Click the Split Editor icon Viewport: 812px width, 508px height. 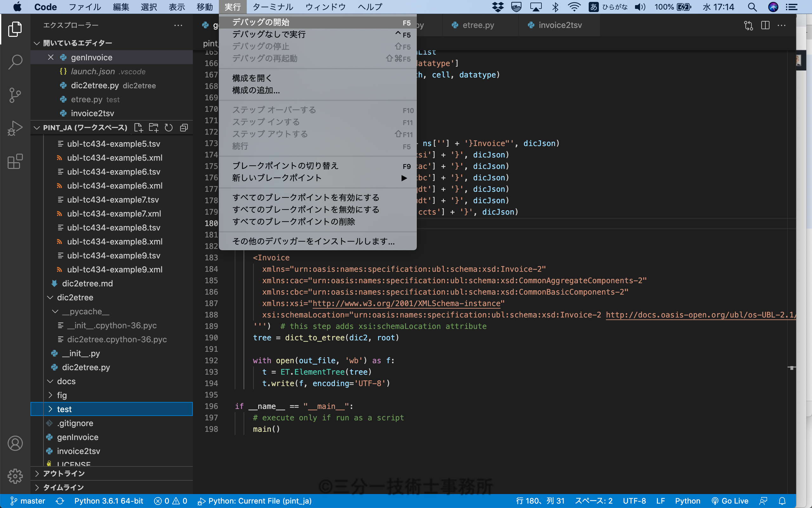coord(765,25)
